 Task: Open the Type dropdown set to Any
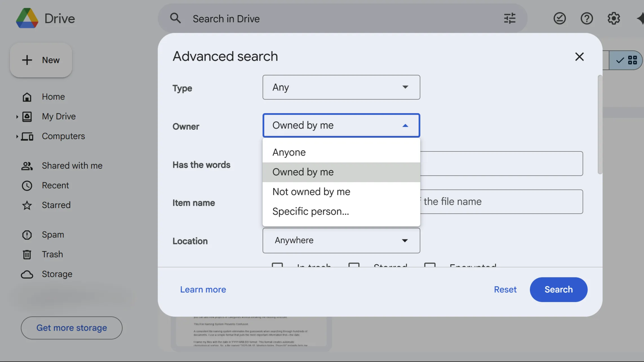pyautogui.click(x=341, y=87)
